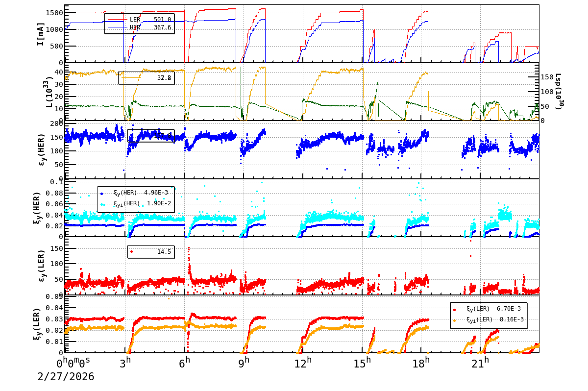Click the 0.08 tick on the ξy(HER) axis
Image resolution: width=588 pixels, height=391 pixels.
pyautogui.click(x=54, y=193)
